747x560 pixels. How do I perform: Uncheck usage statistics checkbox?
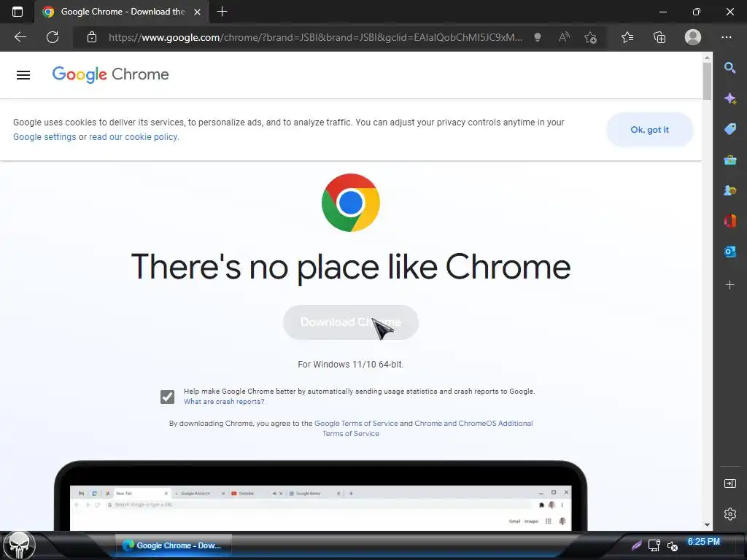(167, 397)
